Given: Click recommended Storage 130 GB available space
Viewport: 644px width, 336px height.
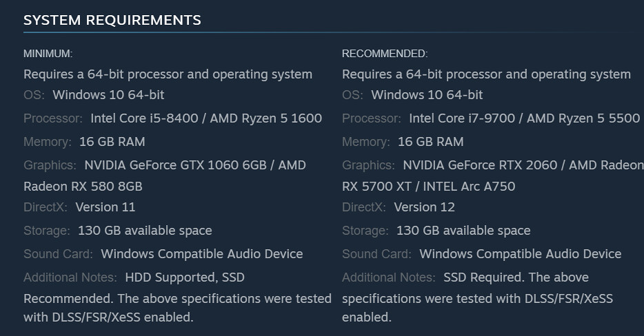Looking at the screenshot, I should pos(463,230).
